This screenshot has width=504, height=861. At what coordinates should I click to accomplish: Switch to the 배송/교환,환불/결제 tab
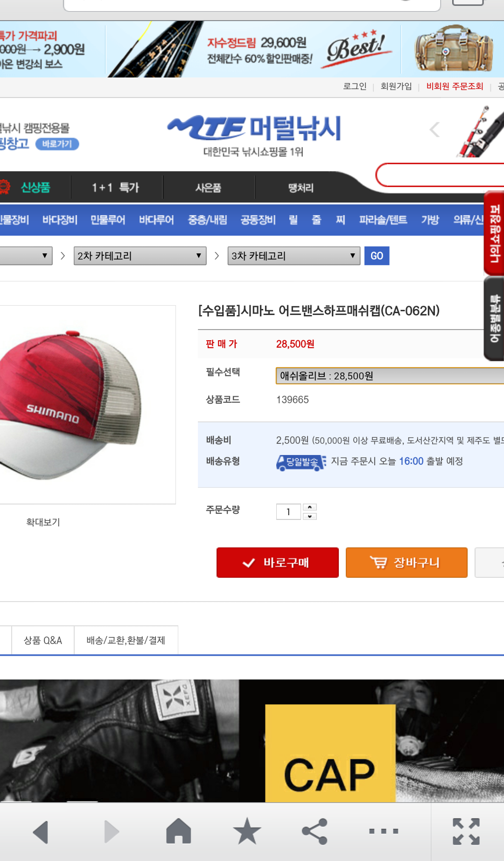126,640
